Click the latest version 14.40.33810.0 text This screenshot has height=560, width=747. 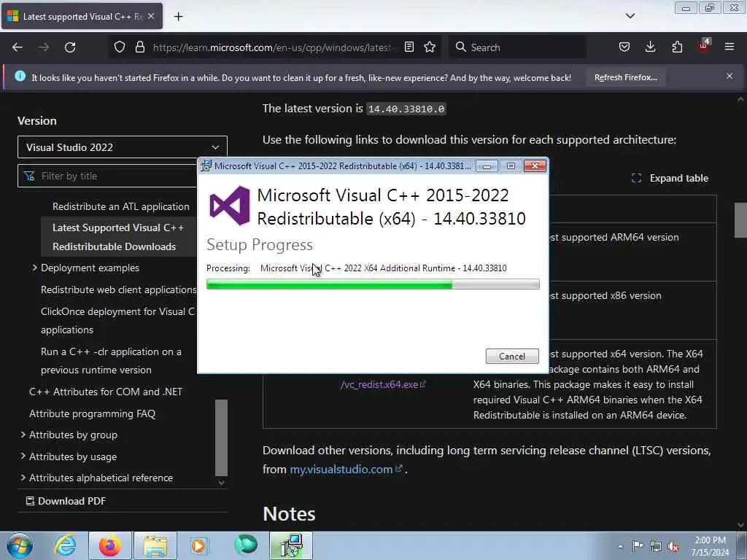[406, 109]
